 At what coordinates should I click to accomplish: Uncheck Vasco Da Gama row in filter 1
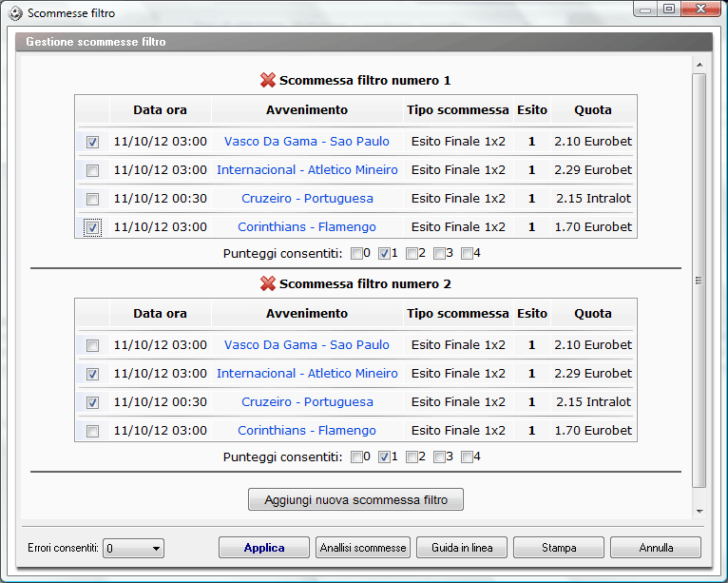[92, 142]
